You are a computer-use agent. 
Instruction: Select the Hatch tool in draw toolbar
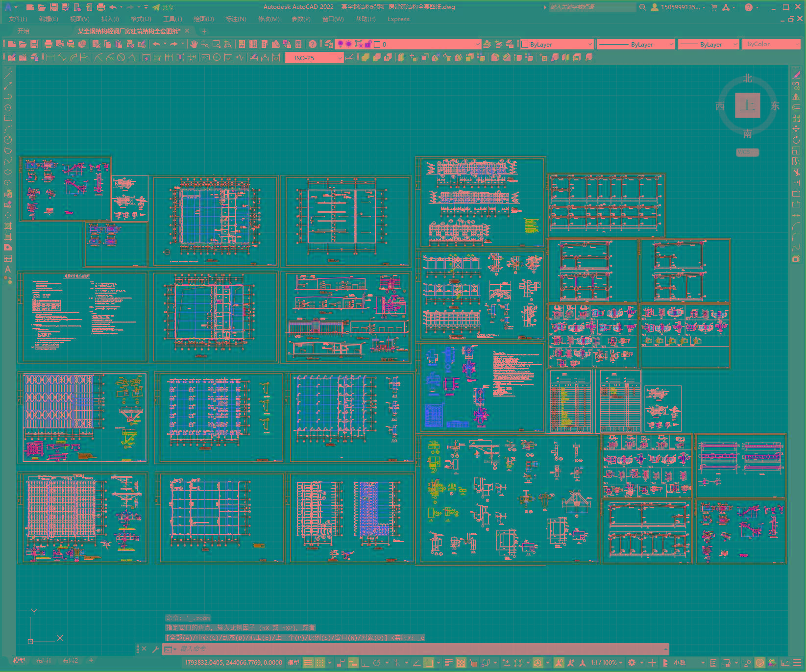(x=8, y=226)
